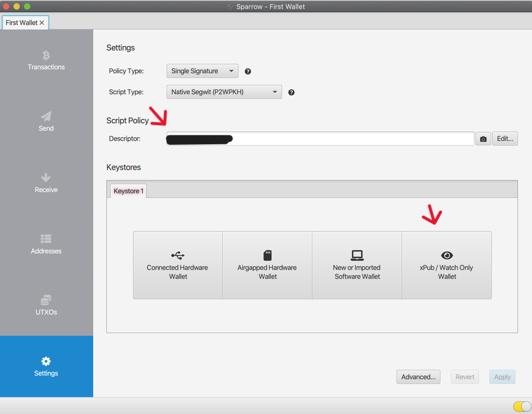This screenshot has height=414, width=532.
Task: Select the Send icon in the sidebar
Action: click(x=46, y=122)
